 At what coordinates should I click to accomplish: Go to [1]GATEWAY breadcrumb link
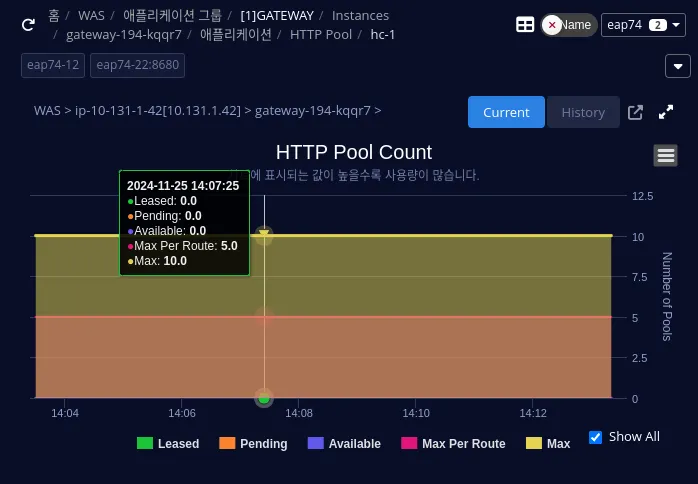pyautogui.click(x=277, y=16)
